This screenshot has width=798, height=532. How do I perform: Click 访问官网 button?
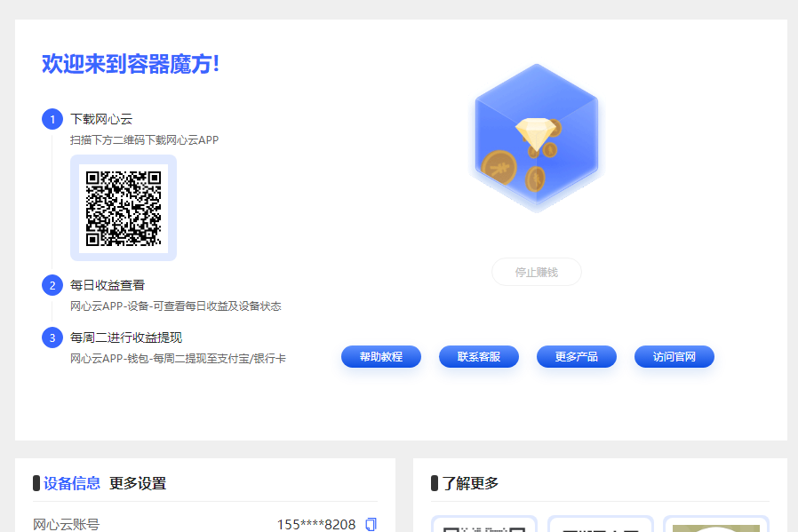[x=674, y=356]
